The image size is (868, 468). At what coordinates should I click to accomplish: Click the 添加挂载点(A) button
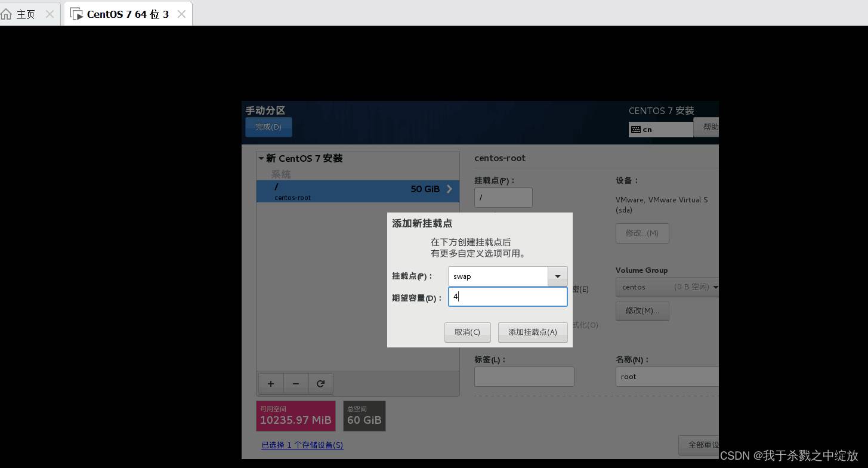(532, 332)
